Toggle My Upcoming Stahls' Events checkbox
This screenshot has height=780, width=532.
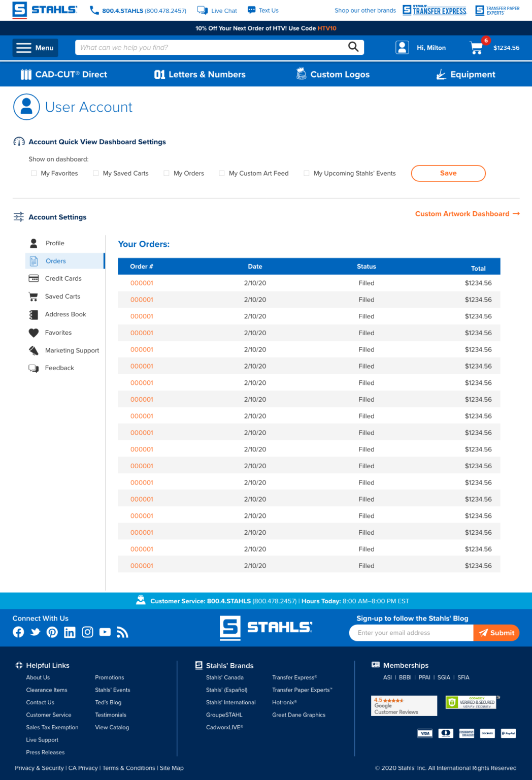[x=307, y=173]
